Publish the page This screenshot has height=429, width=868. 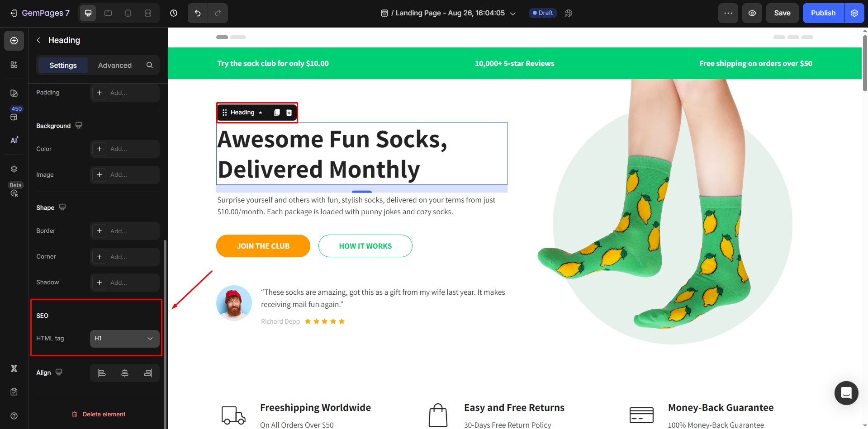coord(822,13)
